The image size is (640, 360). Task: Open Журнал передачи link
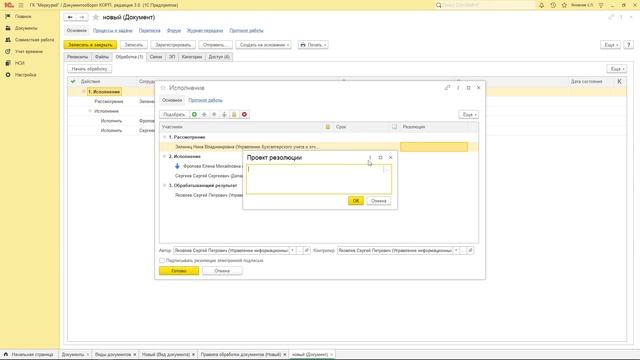[x=205, y=31]
